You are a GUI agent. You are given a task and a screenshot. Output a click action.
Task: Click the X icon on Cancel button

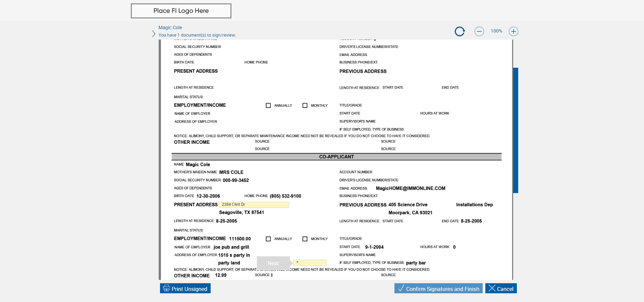coord(492,288)
